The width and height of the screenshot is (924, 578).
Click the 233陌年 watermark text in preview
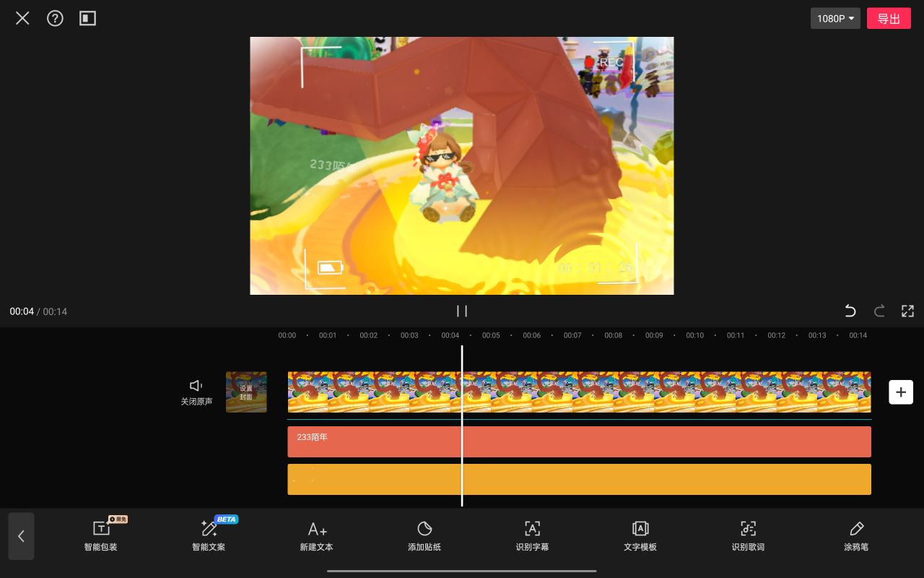click(333, 165)
